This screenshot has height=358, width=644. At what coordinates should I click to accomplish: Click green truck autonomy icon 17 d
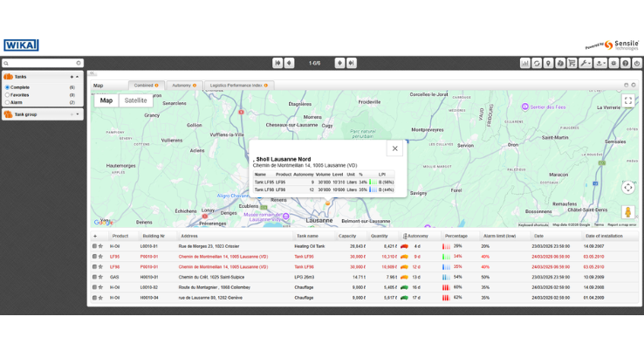coord(405,298)
